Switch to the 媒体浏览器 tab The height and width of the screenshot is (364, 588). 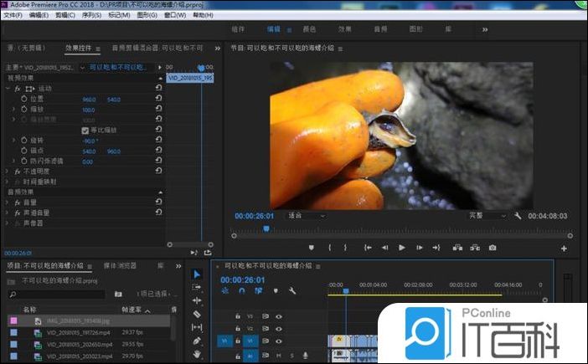[121, 265]
